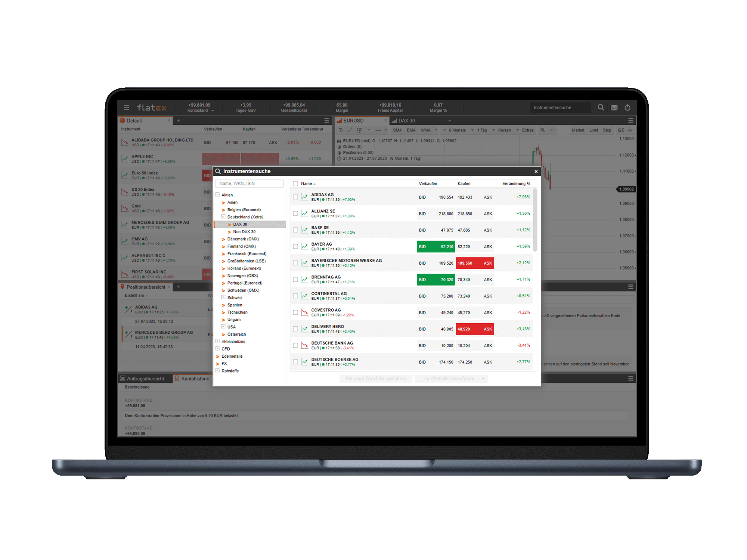
Task: Sort by the Veränderung % column header
Action: [516, 184]
